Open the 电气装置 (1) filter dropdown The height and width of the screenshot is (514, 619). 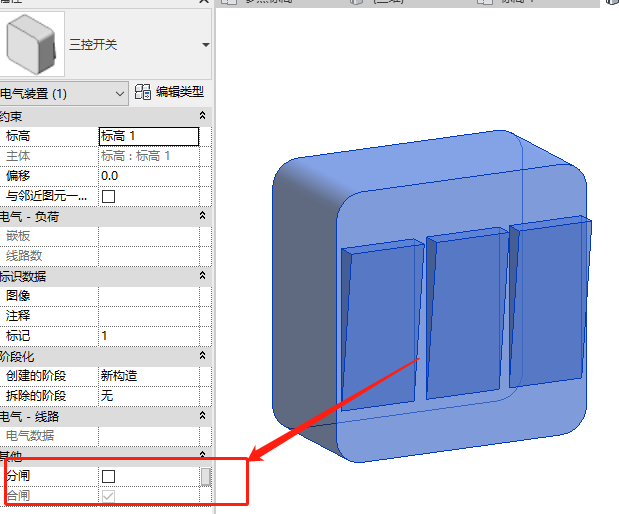pyautogui.click(x=63, y=94)
